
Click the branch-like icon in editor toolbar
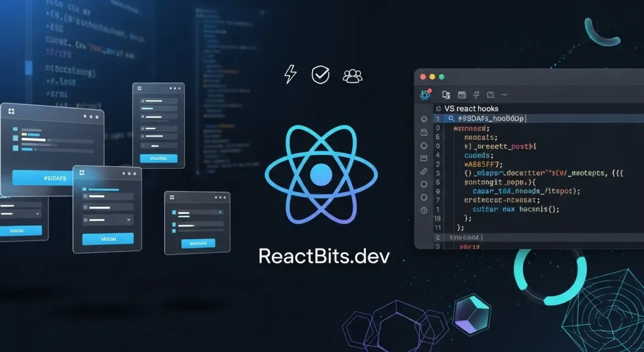476,95
